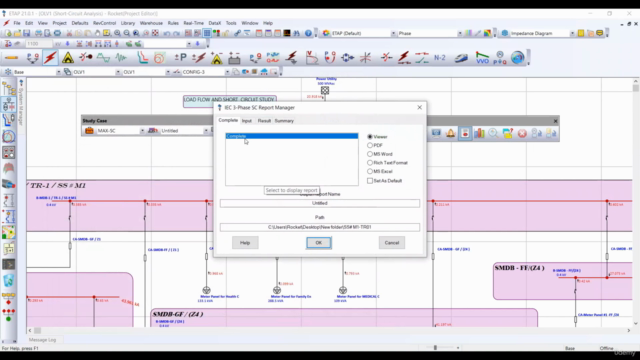The height and width of the screenshot is (360, 640).
Task: Click the Help question mark toolbar icon
Action: coord(308,33)
